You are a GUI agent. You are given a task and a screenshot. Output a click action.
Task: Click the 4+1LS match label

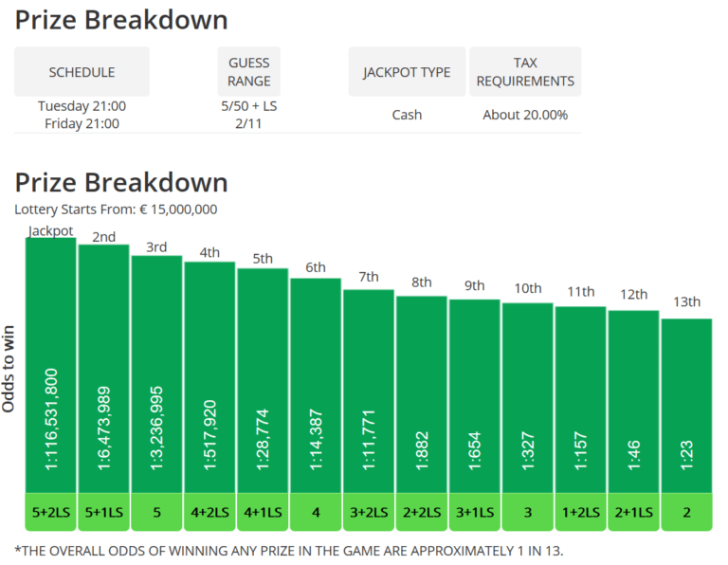(x=263, y=512)
